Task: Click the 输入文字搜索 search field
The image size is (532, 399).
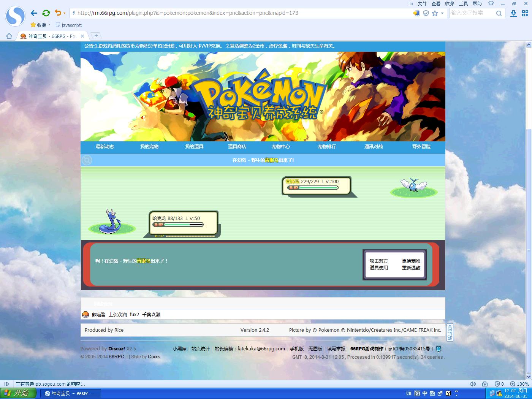Action: [472, 13]
